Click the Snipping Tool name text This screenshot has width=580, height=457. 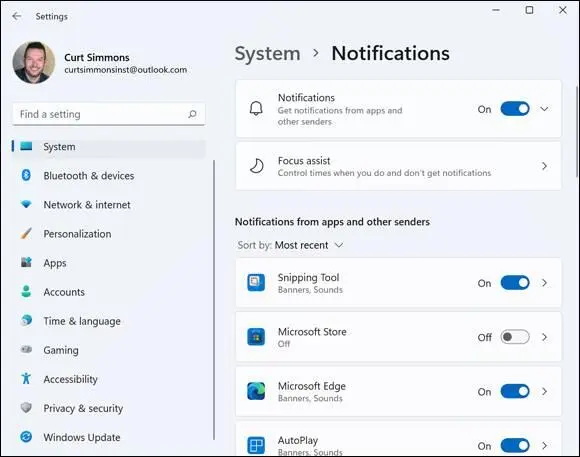pos(308,277)
